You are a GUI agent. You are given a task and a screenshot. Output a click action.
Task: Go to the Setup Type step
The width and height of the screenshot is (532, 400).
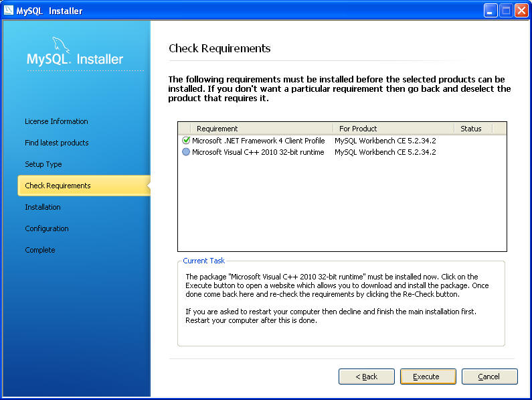pos(43,164)
